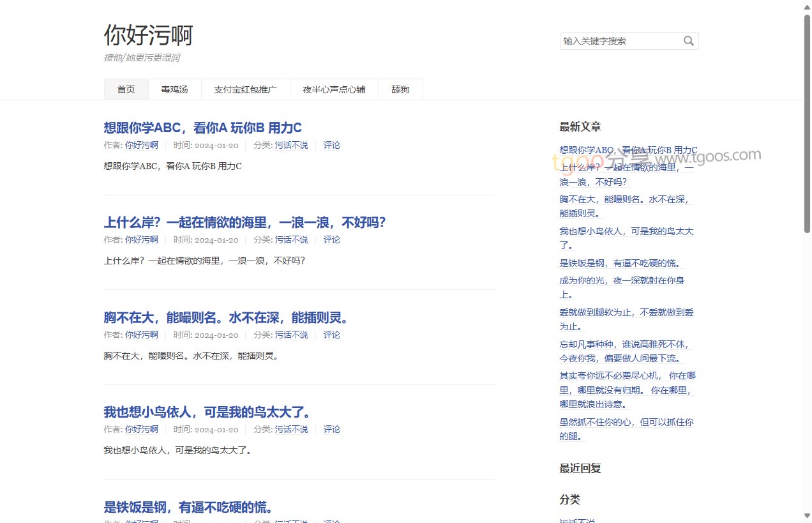Switch to the 舔狗 navigation item
This screenshot has height=523, width=812.
400,89
